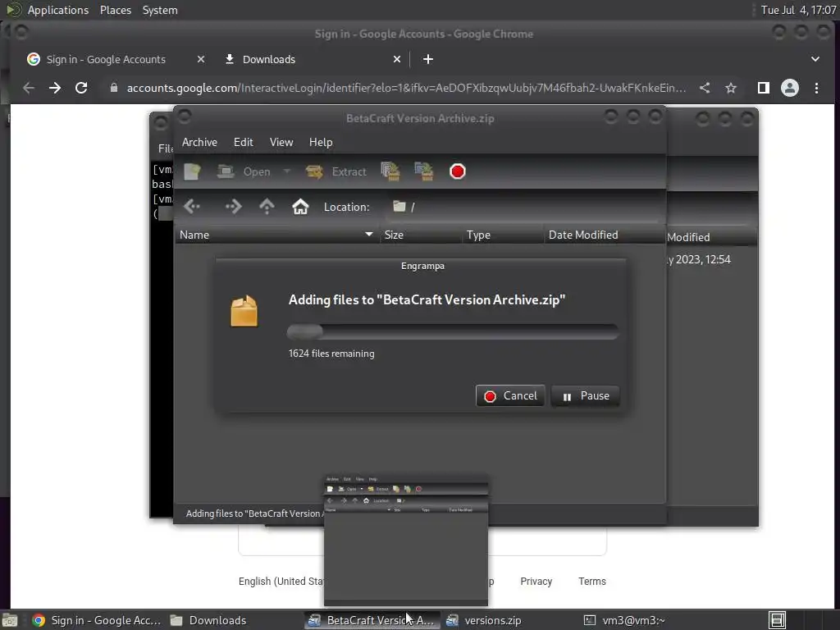Open the Places menu in the top panel
840x630 pixels.
[x=115, y=10]
